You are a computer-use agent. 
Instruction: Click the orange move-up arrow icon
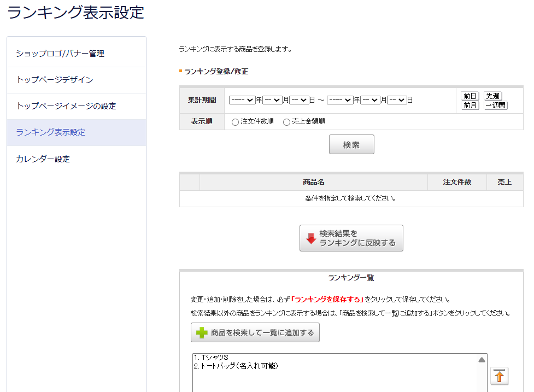coord(499,376)
